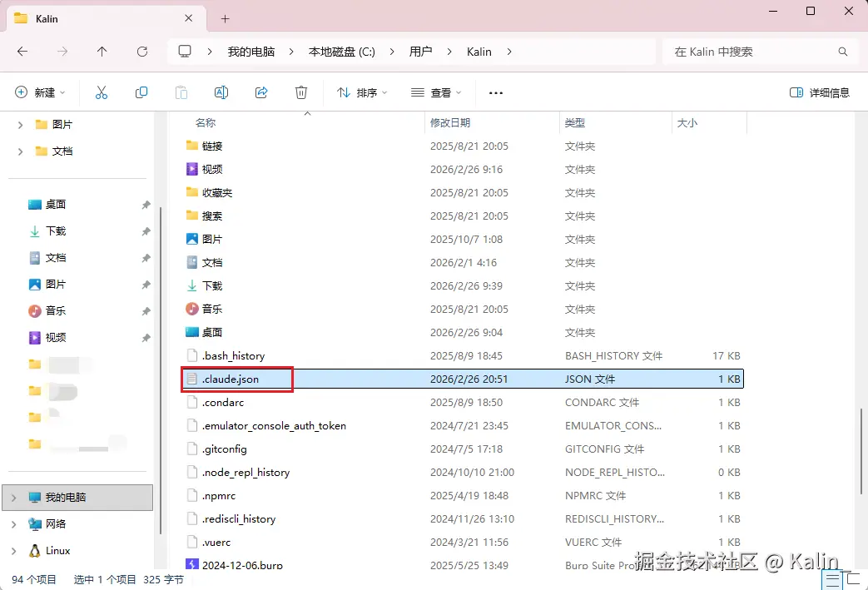Switch to large thumbnails view icon

(854, 581)
